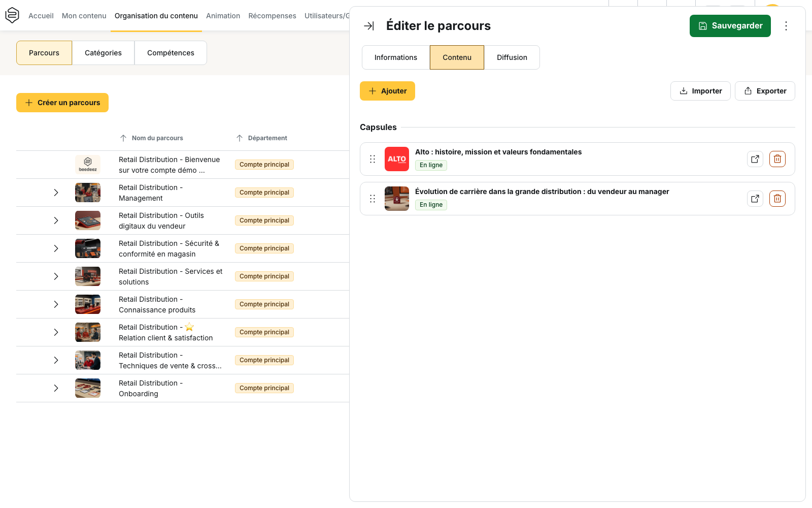Delete the Évolution de carrière capsule
Screen dimensions: 812x508
[777, 199]
